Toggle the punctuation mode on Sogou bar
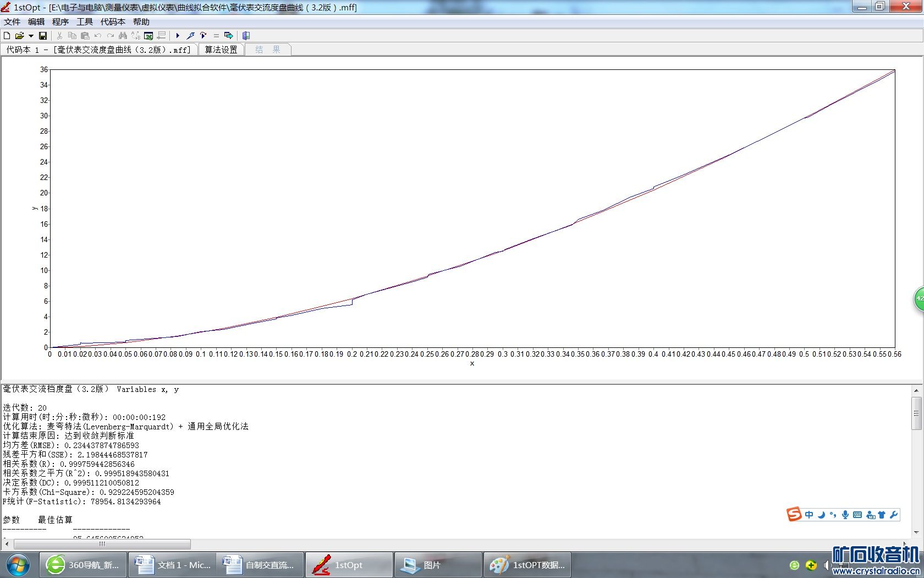 pyautogui.click(x=833, y=515)
